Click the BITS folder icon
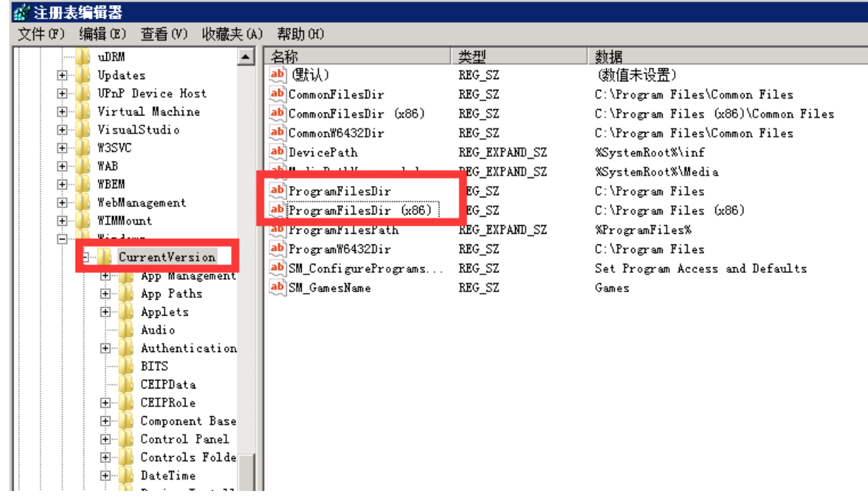Viewport: 868px width, 501px height. coord(126,366)
